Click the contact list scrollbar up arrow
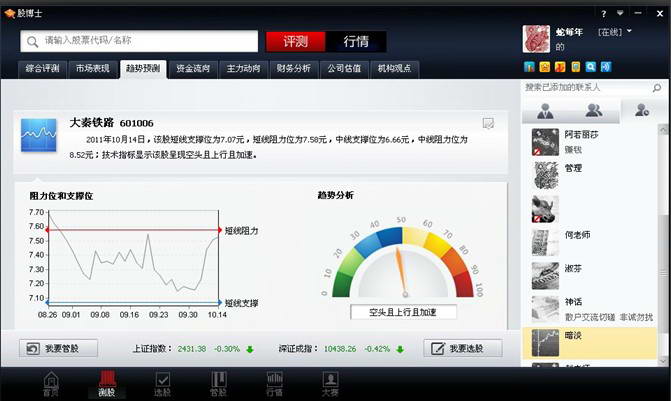This screenshot has width=671, height=401. 663,129
